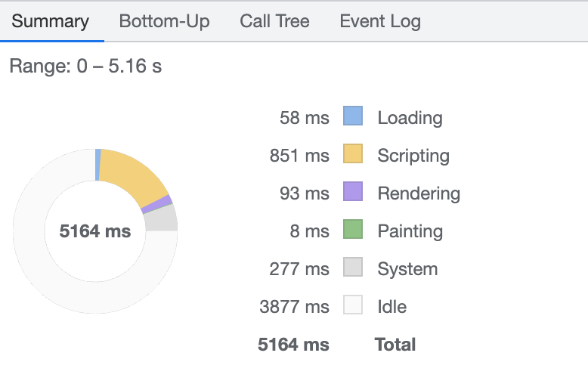Screen dimensions: 588x390
Task: Click the 8 ms value
Action: pyautogui.click(x=309, y=231)
